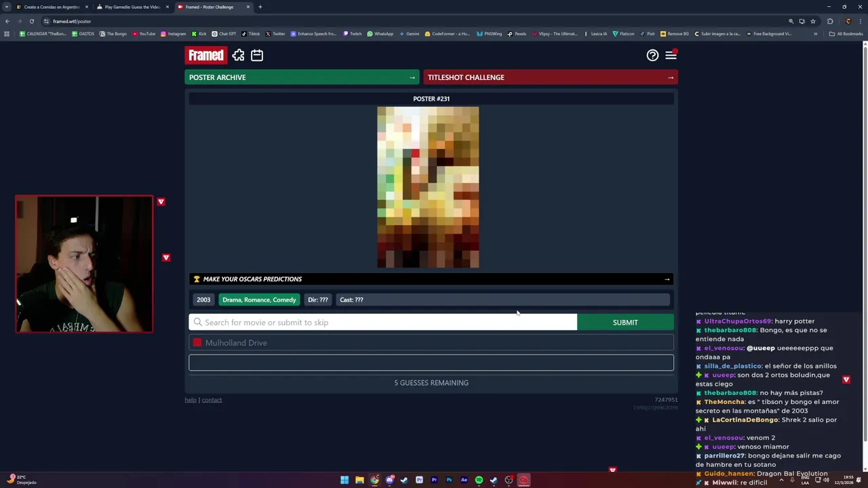Open the Instagram bookmark

pos(173,34)
